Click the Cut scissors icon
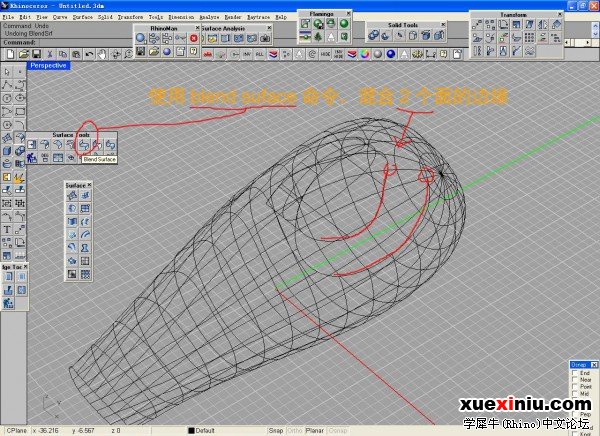The image size is (600, 436). pos(50,54)
